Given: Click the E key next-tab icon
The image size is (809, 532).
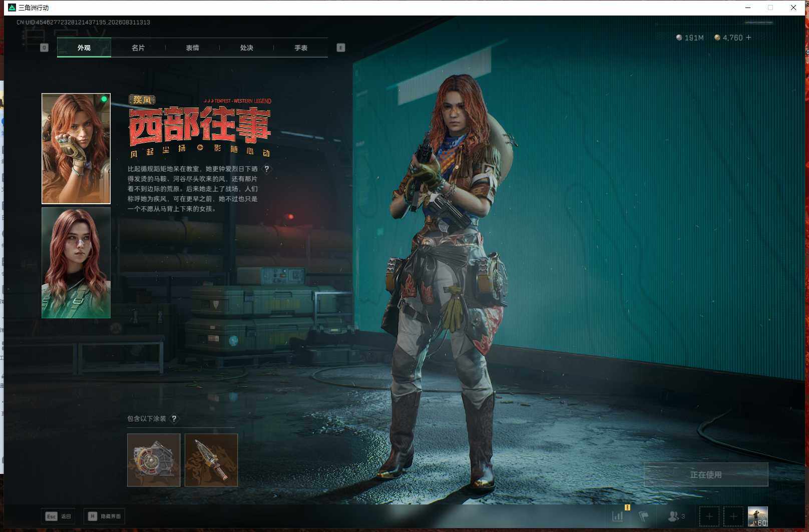Looking at the screenshot, I should pyautogui.click(x=341, y=48).
